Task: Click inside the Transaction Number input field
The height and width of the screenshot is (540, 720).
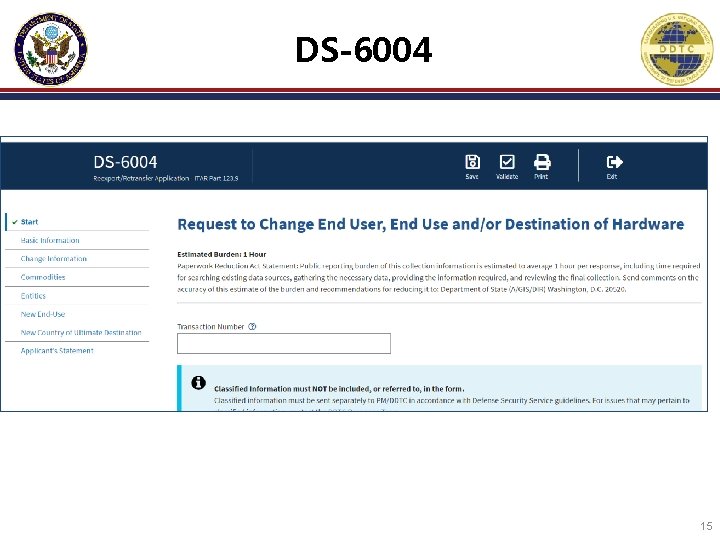Action: (284, 343)
